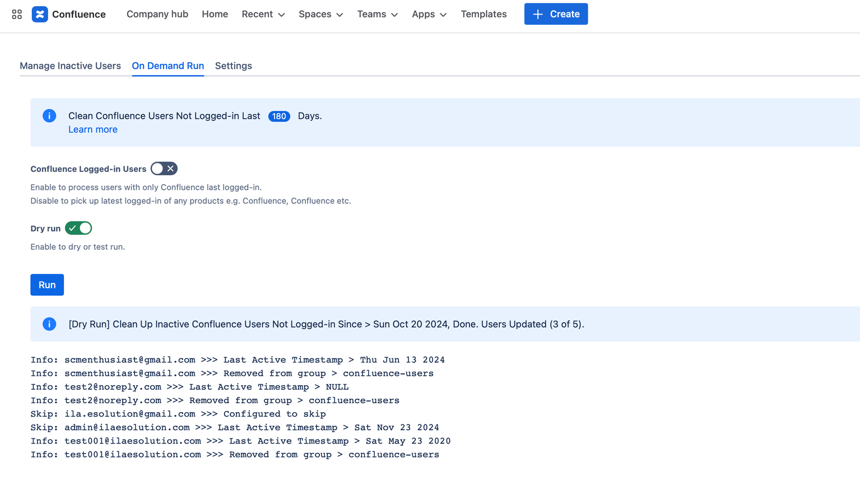The height and width of the screenshot is (504, 860).
Task: Click log line 'scmenthusiast@gmail.com Removed from group'
Action: click(232, 373)
